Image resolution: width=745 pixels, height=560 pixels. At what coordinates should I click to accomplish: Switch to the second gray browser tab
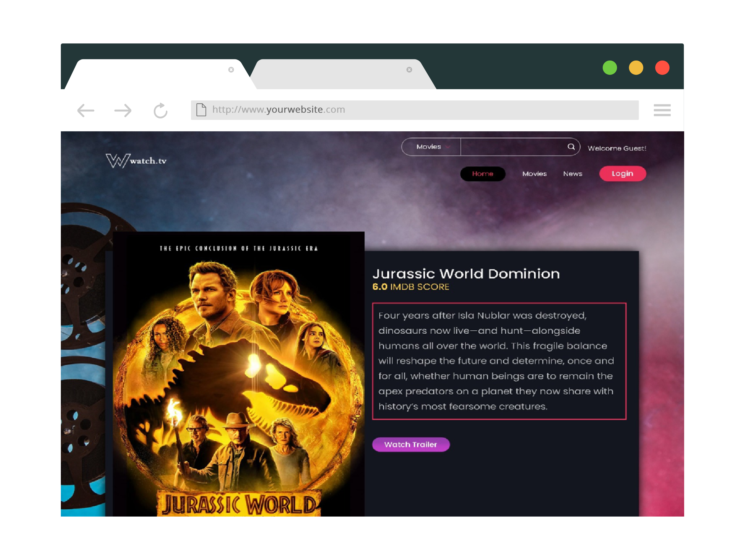(x=343, y=74)
